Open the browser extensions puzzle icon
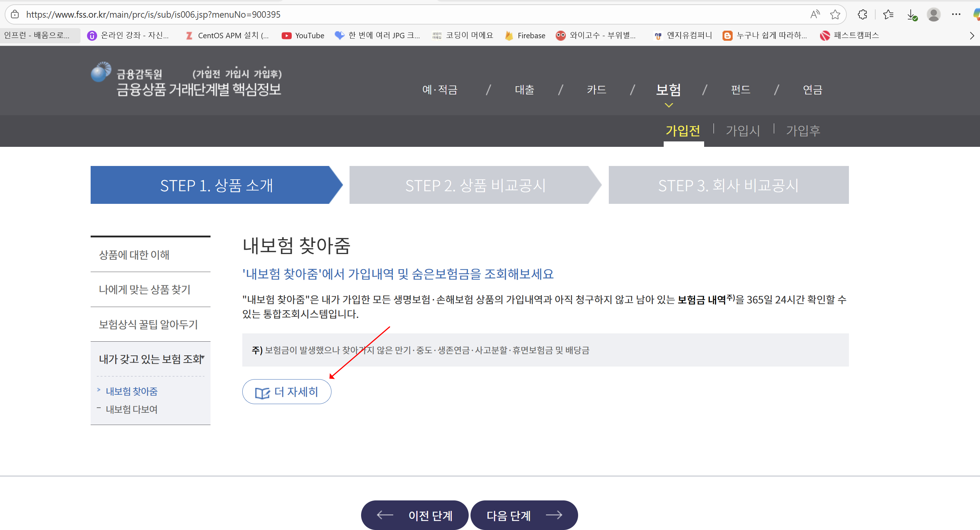This screenshot has width=980, height=530. (x=862, y=14)
